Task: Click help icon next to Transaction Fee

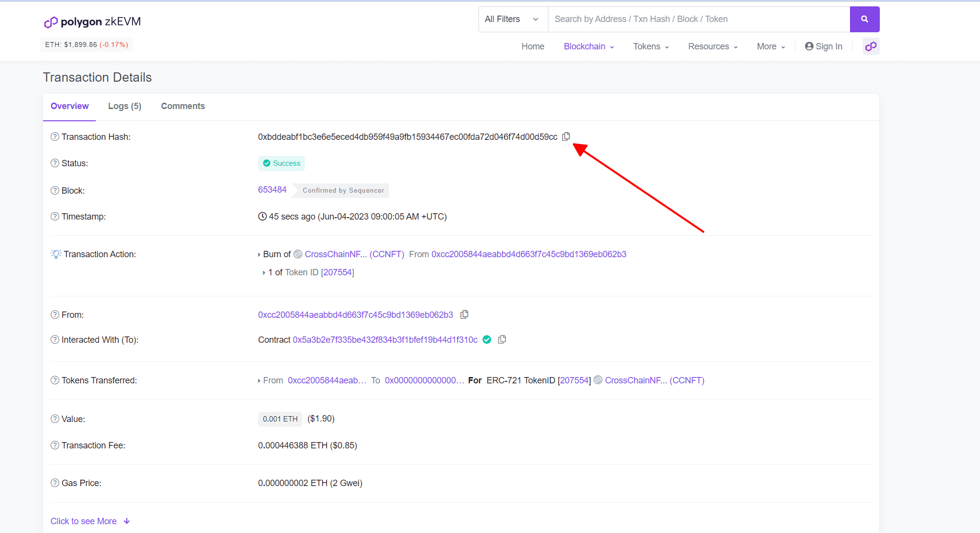Action: (x=55, y=445)
